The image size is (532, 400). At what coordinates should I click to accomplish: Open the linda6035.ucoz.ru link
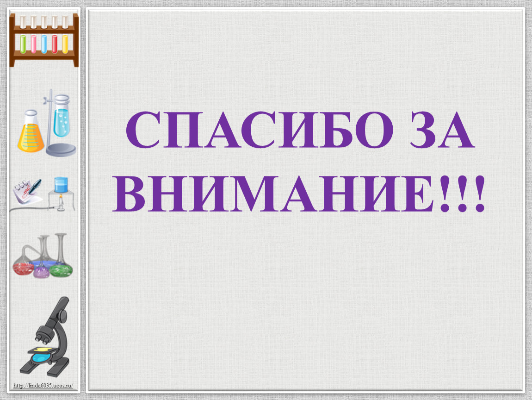(43, 386)
